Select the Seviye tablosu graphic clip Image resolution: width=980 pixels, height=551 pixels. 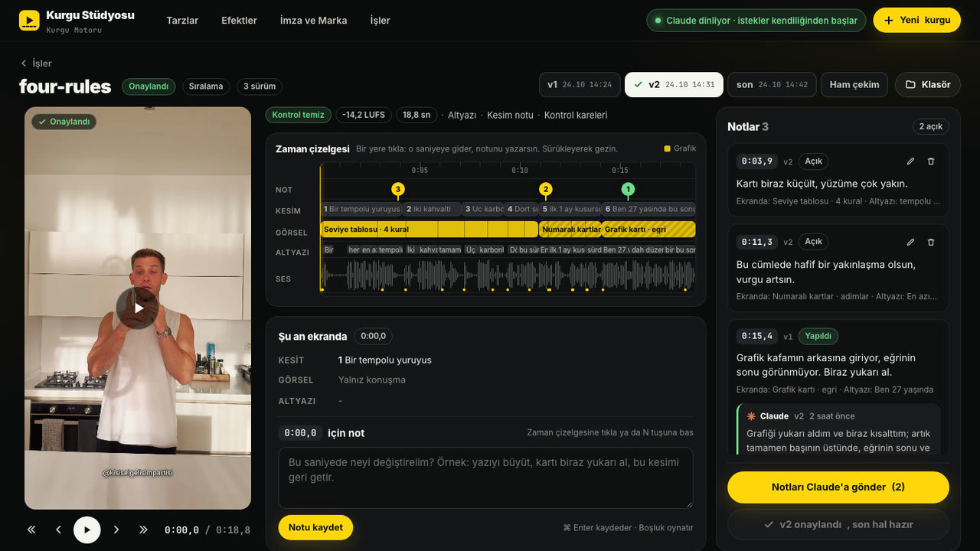[430, 230]
